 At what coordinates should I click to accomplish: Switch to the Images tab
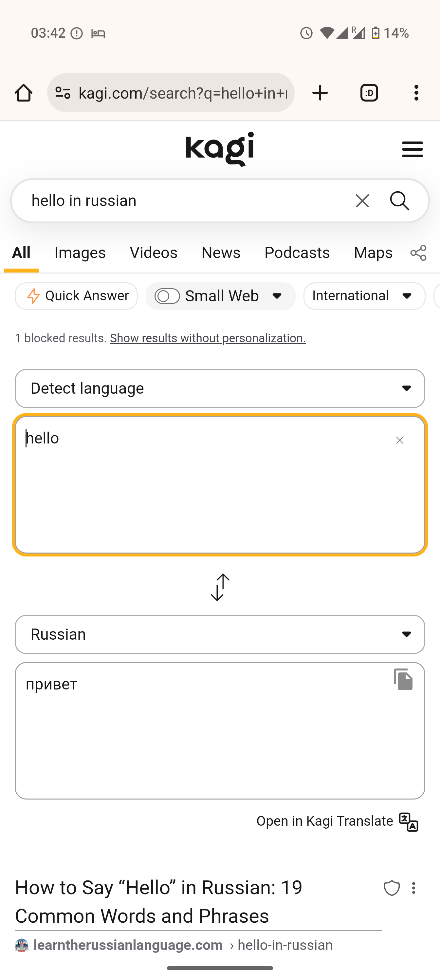pos(80,253)
